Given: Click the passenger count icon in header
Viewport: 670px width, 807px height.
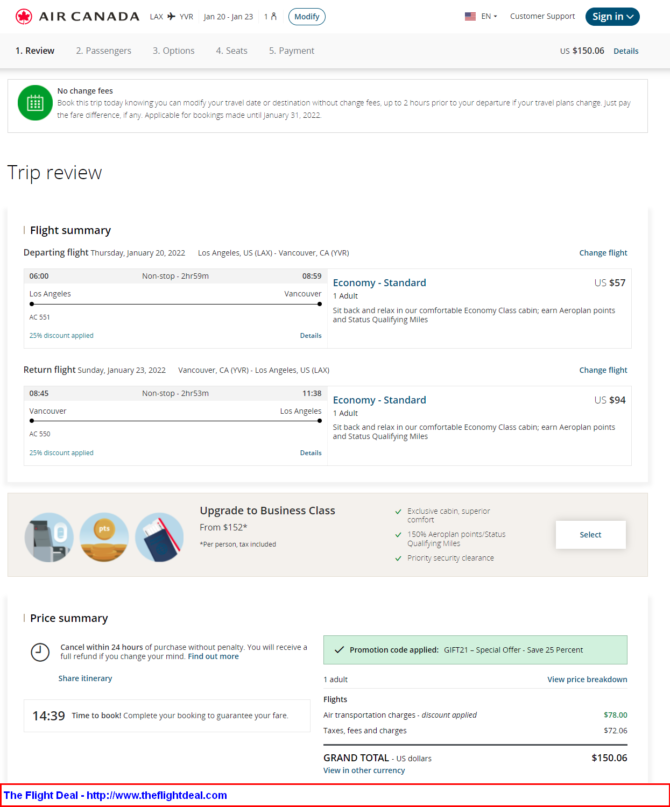Looking at the screenshot, I should 274,16.
